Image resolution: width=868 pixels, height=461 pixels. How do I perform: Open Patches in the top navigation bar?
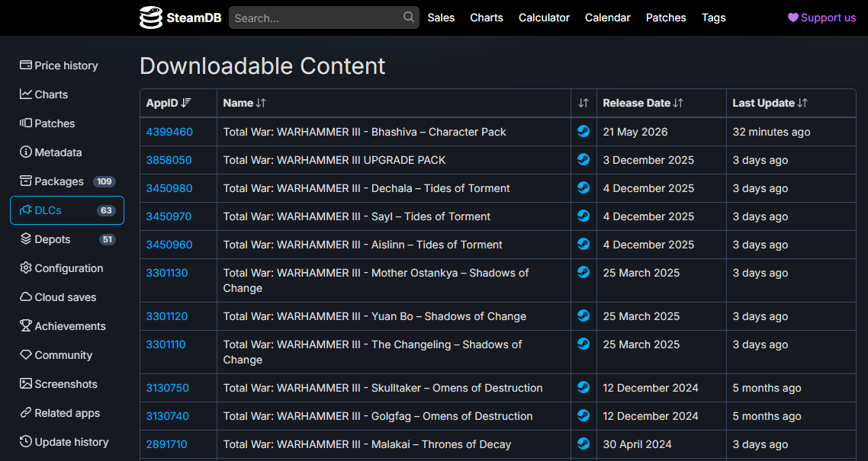coord(665,18)
